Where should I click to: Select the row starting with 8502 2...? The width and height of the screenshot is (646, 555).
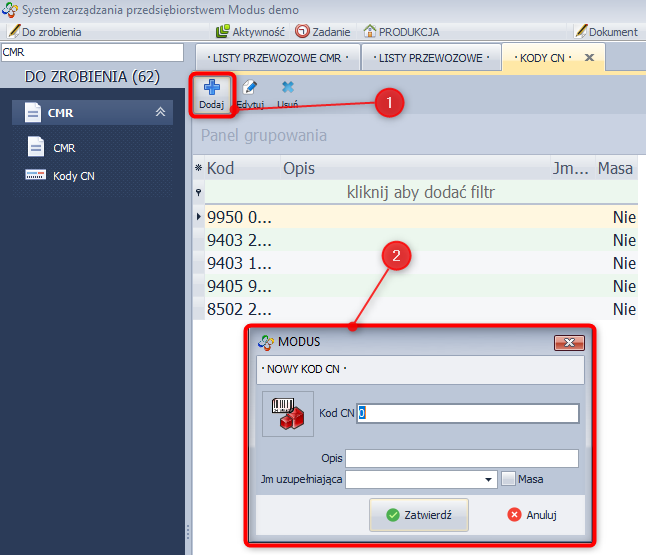(421, 309)
